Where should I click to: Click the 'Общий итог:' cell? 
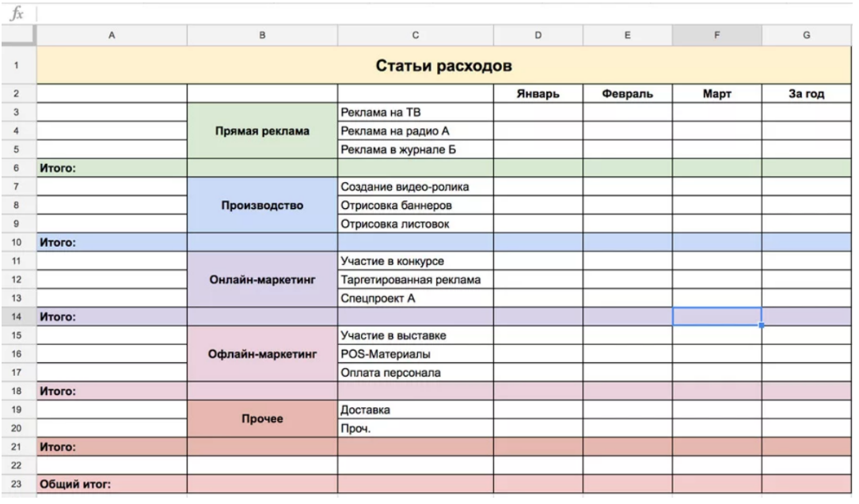[112, 484]
